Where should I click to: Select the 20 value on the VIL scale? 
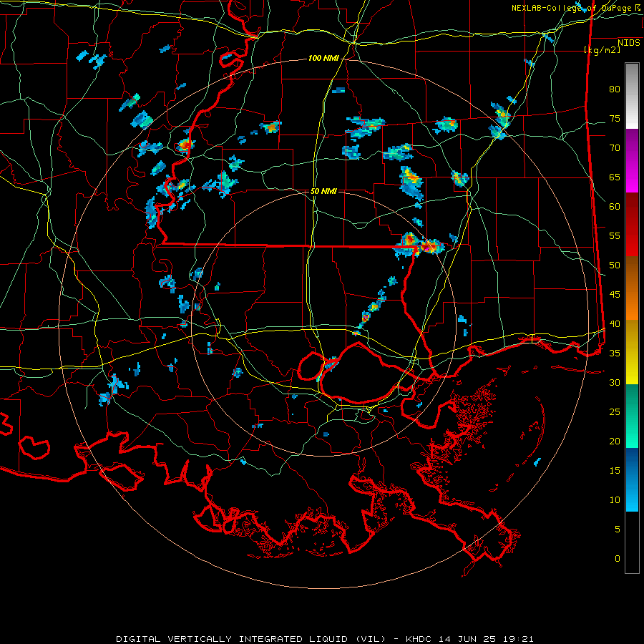tap(615, 441)
